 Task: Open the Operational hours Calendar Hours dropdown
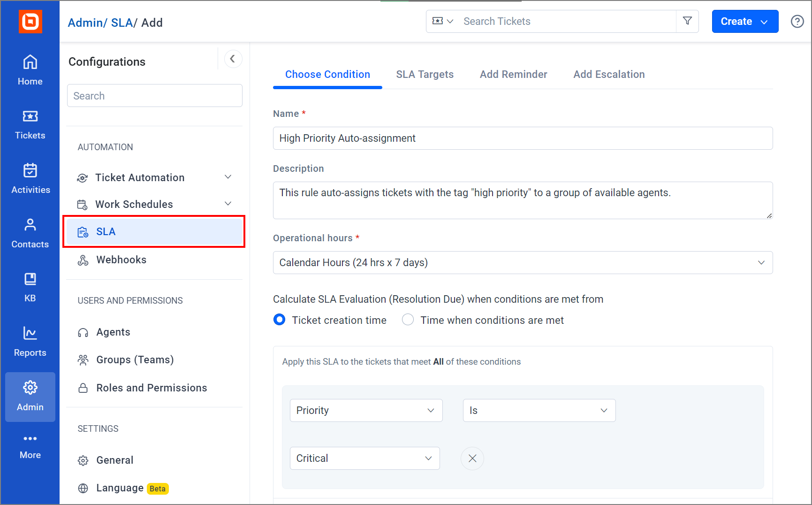523,262
